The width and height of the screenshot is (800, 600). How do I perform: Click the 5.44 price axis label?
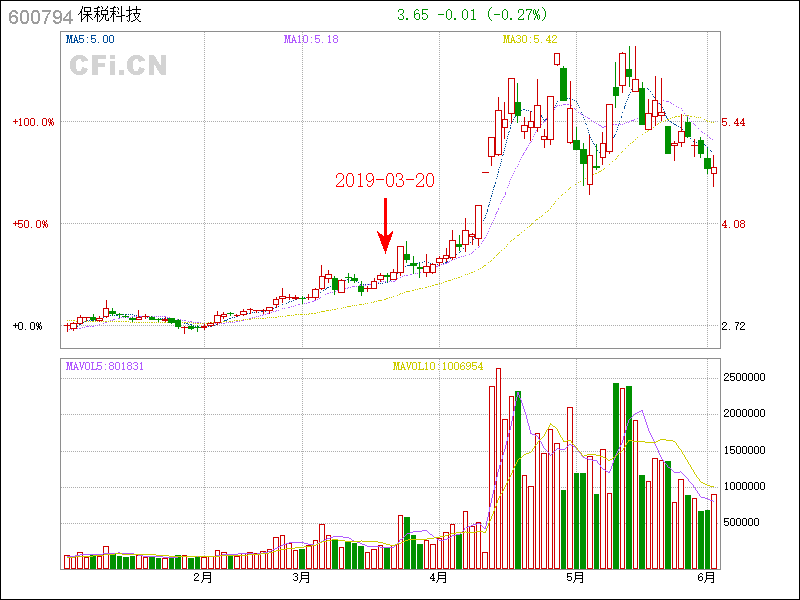734,122
